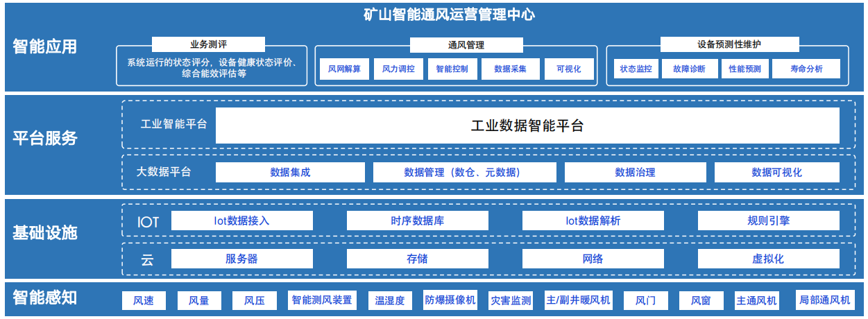The width and height of the screenshot is (868, 319).
Task: Select the 平台服务 layer label
Action: point(45,138)
